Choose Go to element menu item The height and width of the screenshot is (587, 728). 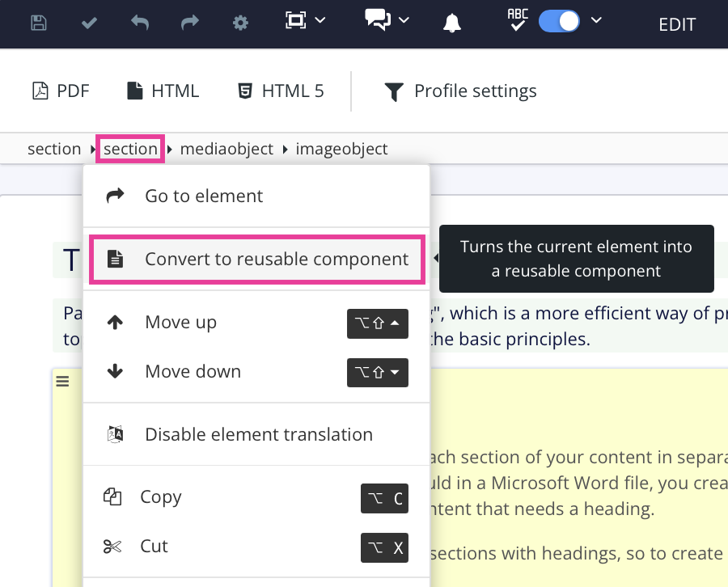click(x=204, y=196)
